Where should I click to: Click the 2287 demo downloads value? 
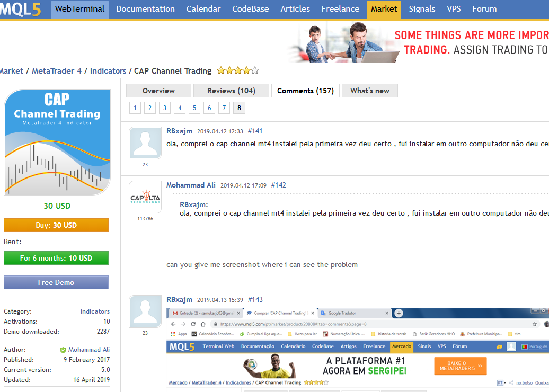103,332
